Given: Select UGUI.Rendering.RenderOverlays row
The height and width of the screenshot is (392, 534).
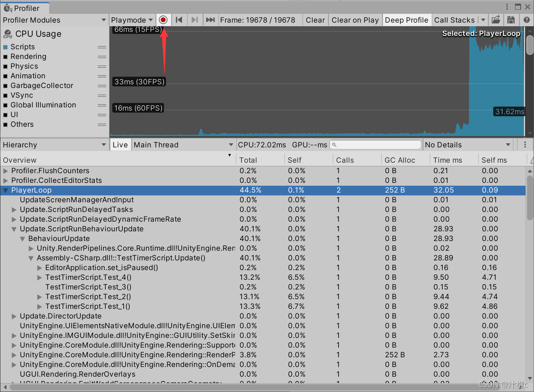Looking at the screenshot, I should coord(263,374).
